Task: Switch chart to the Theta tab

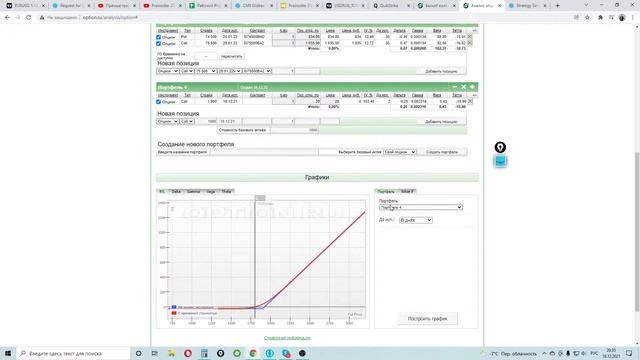Action: point(227,191)
